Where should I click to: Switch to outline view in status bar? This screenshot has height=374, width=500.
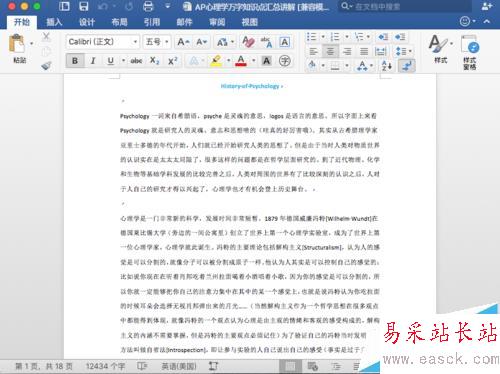tap(336, 366)
